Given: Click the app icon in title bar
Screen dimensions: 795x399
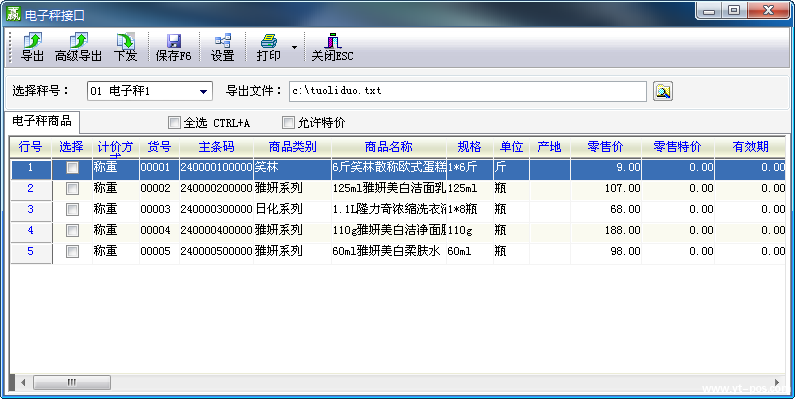Looking at the screenshot, I should coord(13,14).
